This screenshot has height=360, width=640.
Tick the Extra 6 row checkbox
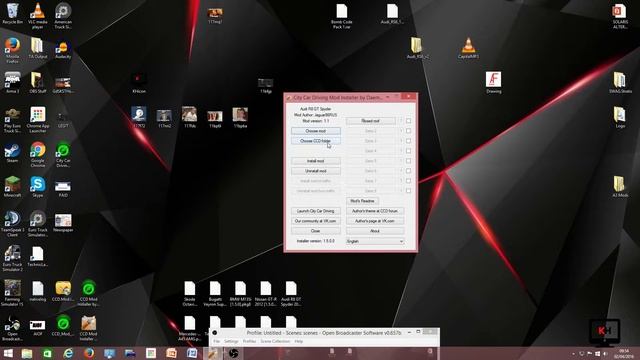[408, 171]
